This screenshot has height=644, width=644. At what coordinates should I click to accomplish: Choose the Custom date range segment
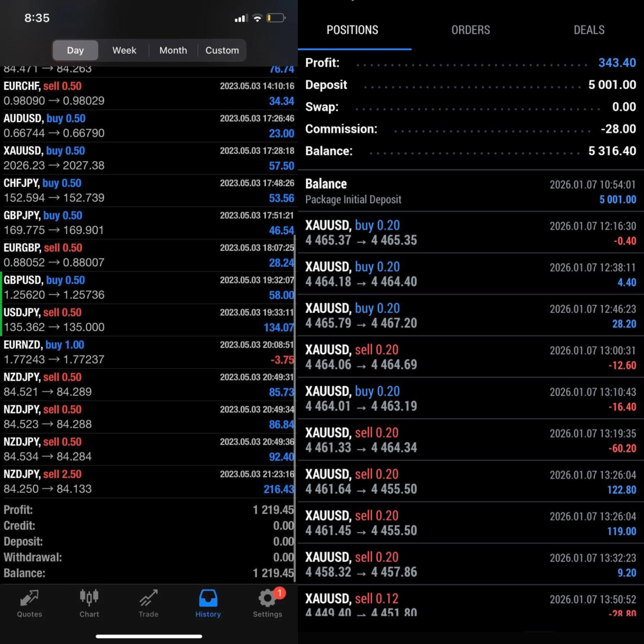[x=222, y=50]
